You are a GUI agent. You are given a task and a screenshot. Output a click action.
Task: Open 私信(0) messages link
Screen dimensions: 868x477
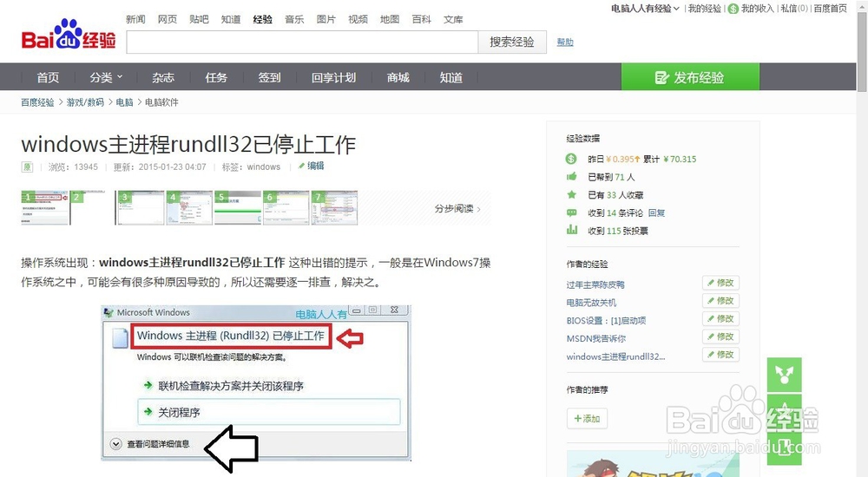click(x=794, y=9)
